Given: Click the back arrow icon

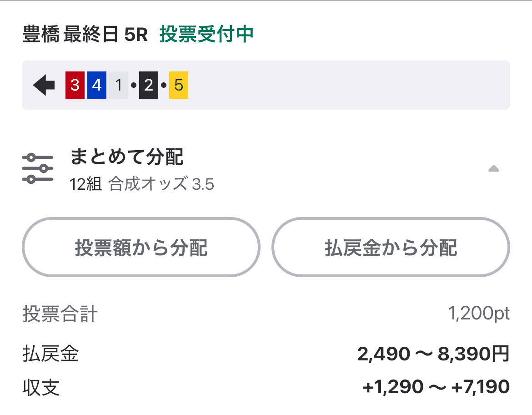Looking at the screenshot, I should point(43,84).
